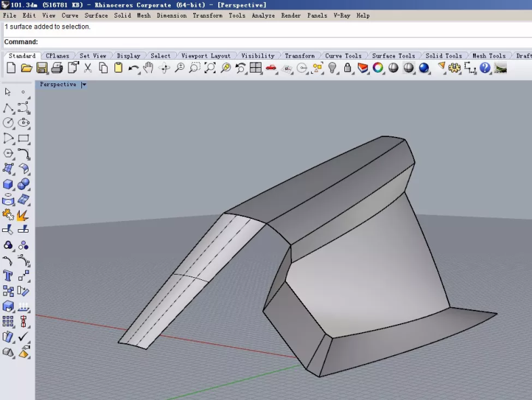Click the Print icon in toolbar

(57, 68)
